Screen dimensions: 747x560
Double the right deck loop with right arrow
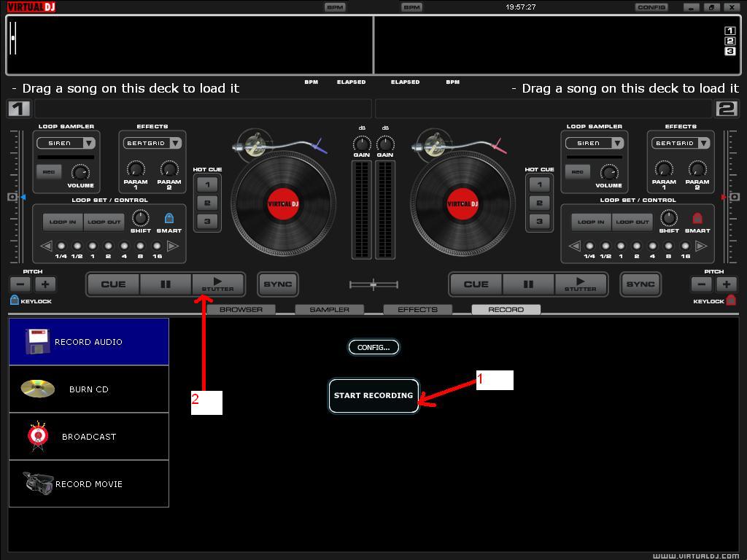click(701, 246)
